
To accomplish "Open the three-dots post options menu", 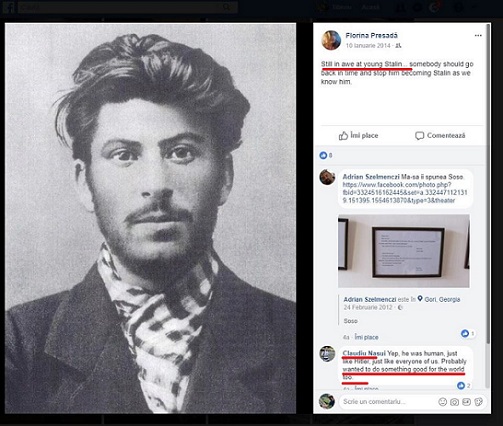I will coord(478,36).
